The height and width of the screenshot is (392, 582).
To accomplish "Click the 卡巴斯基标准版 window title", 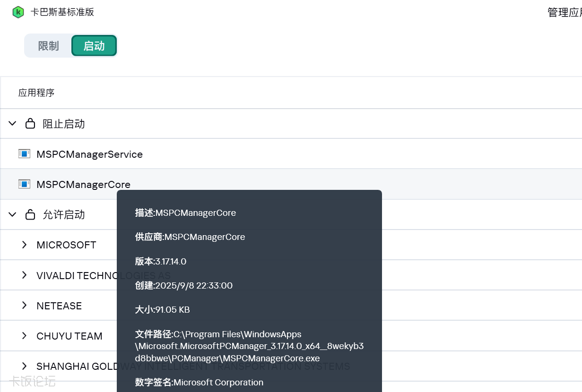I will click(62, 12).
